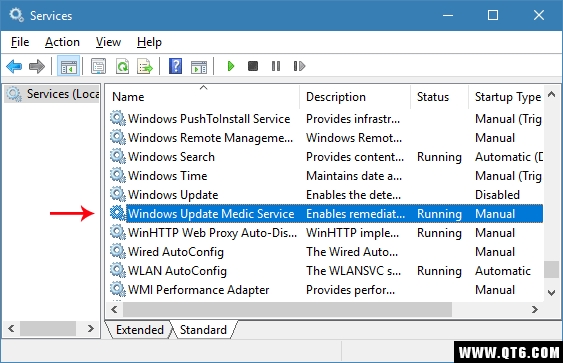Image resolution: width=563 pixels, height=363 pixels.
Task: Click gear icon beside Windows Search
Action: coord(118,156)
